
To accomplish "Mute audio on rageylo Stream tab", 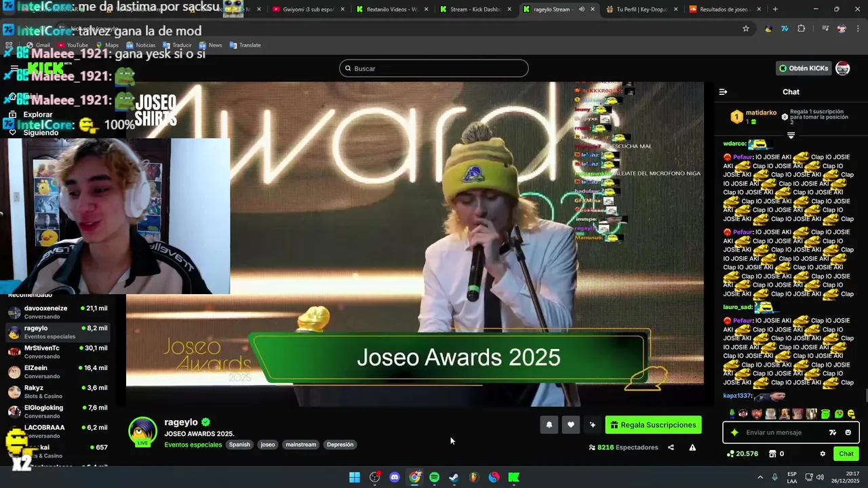I will 581,9.
